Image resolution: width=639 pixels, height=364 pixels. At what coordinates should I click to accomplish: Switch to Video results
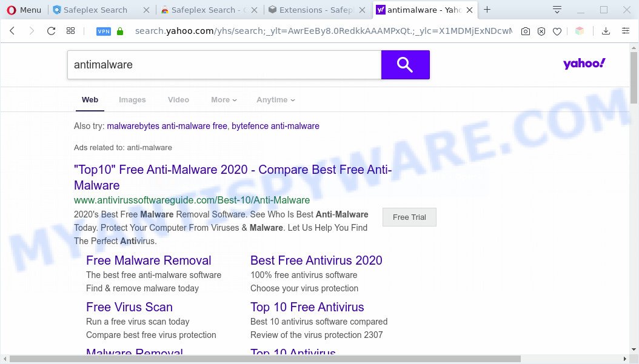pos(178,100)
